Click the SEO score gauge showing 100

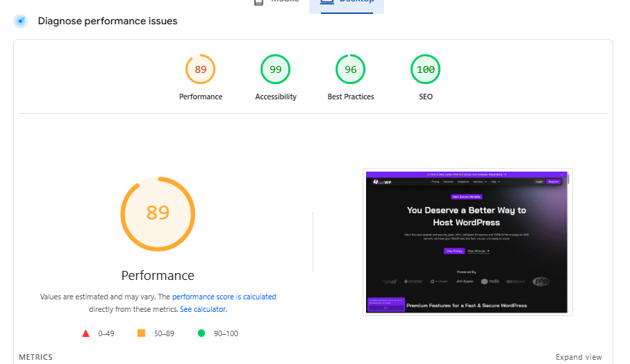[426, 69]
